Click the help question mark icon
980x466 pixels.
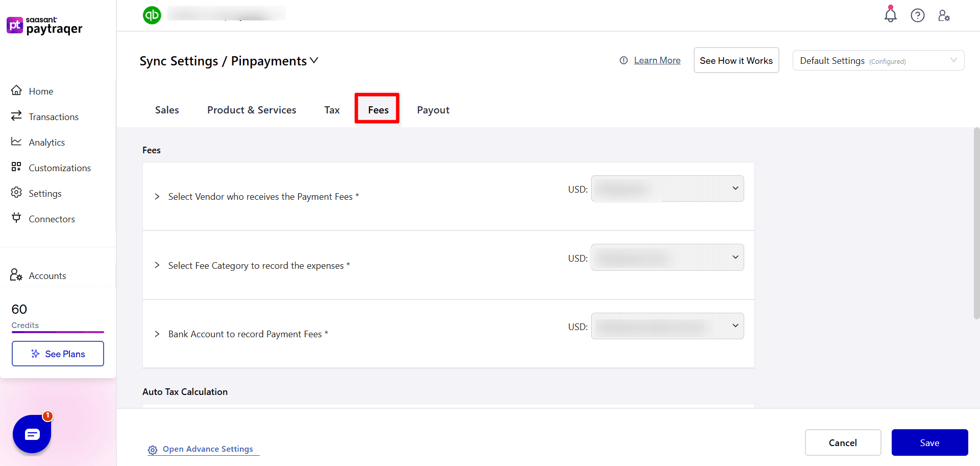[918, 15]
